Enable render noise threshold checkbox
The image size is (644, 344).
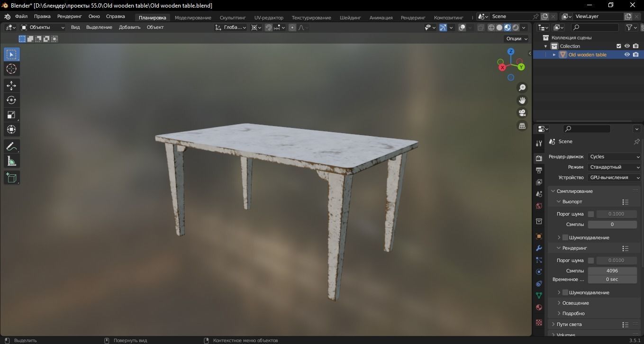click(x=591, y=261)
